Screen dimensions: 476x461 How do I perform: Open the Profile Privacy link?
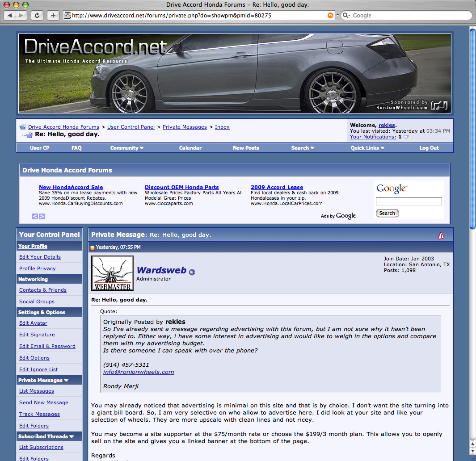(x=38, y=268)
